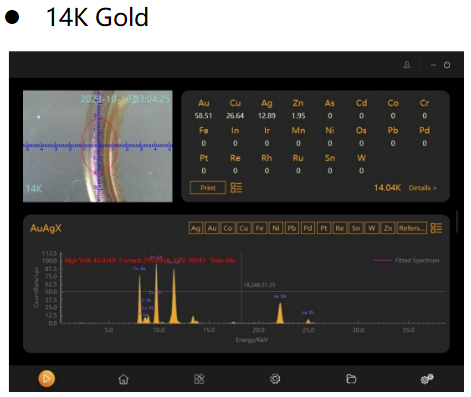This screenshot has width=471, height=397.
Task: Click the user account icon
Action: pyautogui.click(x=407, y=65)
